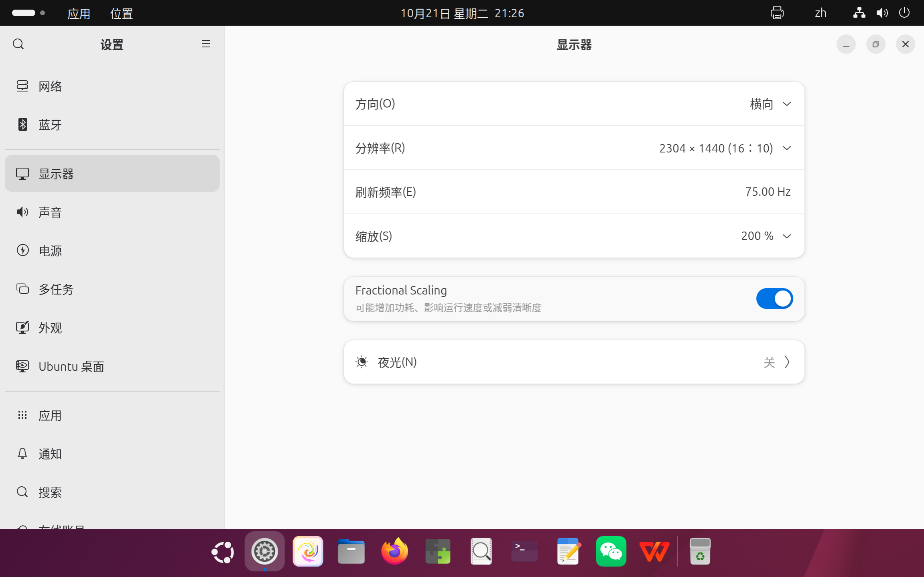Open Night Light (夜光) settings chevron
Image resolution: width=924 pixels, height=577 pixels.
point(787,362)
